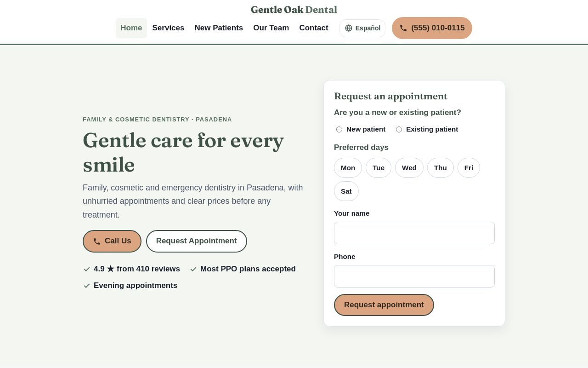Toggle the Mon preferred day chip

(348, 167)
